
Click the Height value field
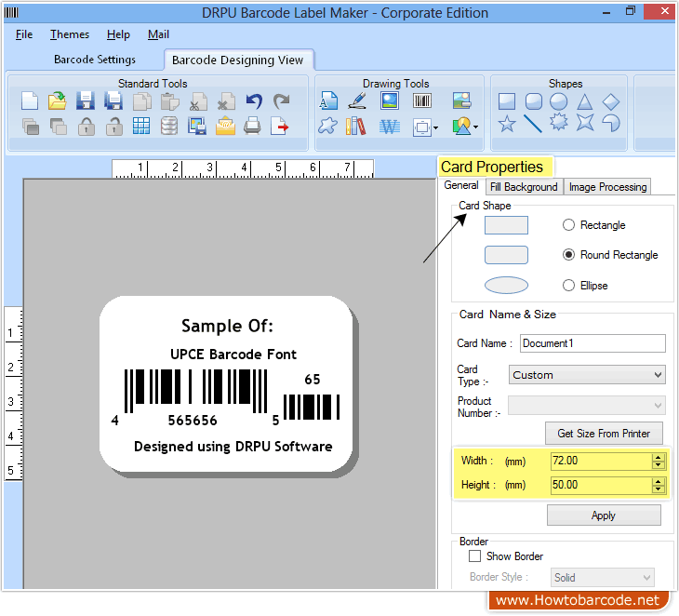tap(601, 485)
